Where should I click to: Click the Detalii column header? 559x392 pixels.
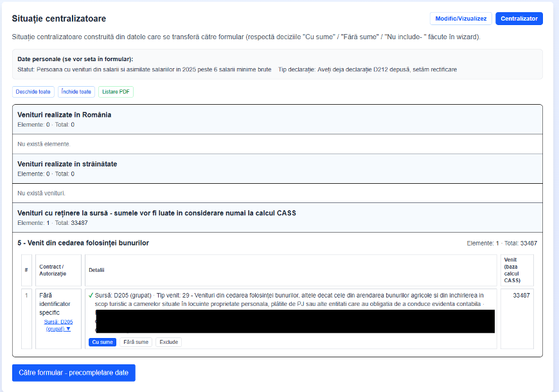click(96, 271)
